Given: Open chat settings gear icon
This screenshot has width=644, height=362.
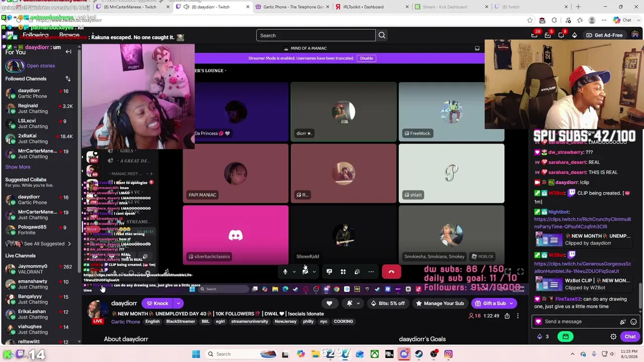Looking at the screenshot, I should (x=613, y=337).
